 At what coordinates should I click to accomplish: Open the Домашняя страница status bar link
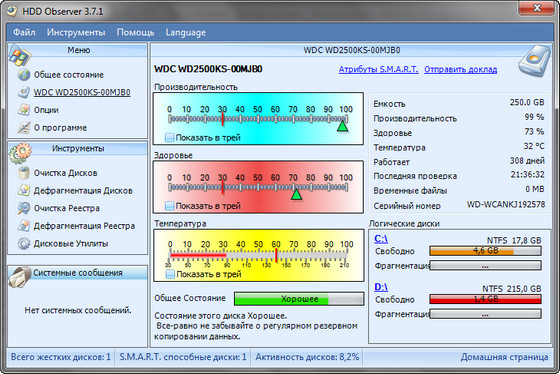coord(504,357)
